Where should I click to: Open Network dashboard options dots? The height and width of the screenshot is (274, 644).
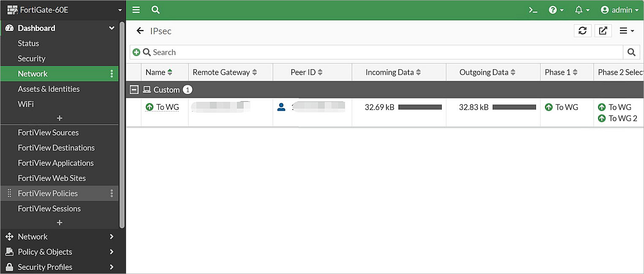coord(111,74)
